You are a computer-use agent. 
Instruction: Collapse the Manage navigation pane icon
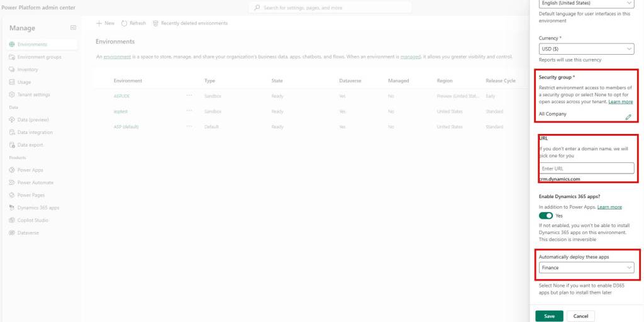73,28
